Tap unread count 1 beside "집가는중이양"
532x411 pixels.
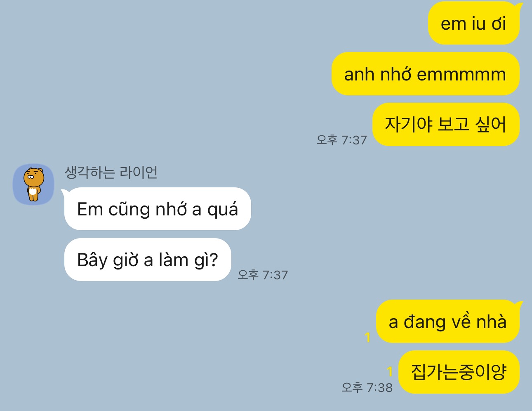389,372
